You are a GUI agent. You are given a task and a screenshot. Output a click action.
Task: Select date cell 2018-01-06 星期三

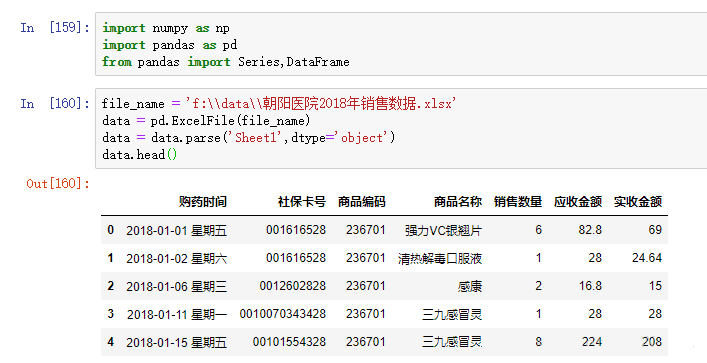click(176, 286)
